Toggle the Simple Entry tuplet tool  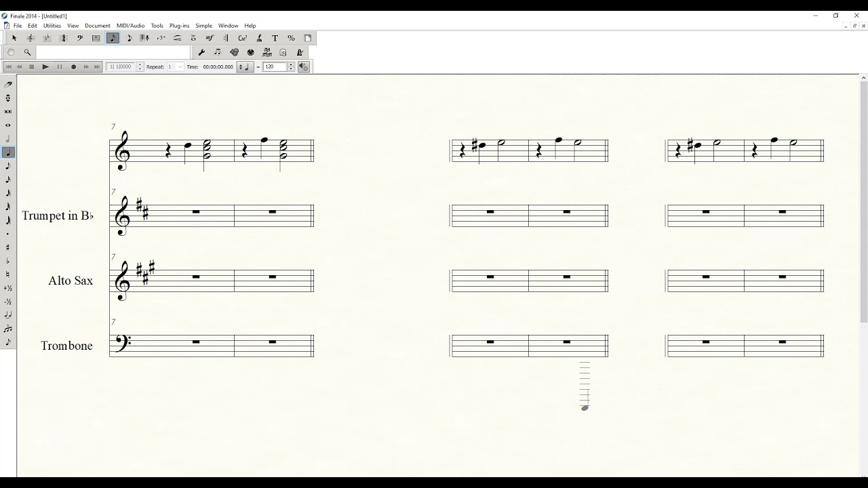(8, 329)
